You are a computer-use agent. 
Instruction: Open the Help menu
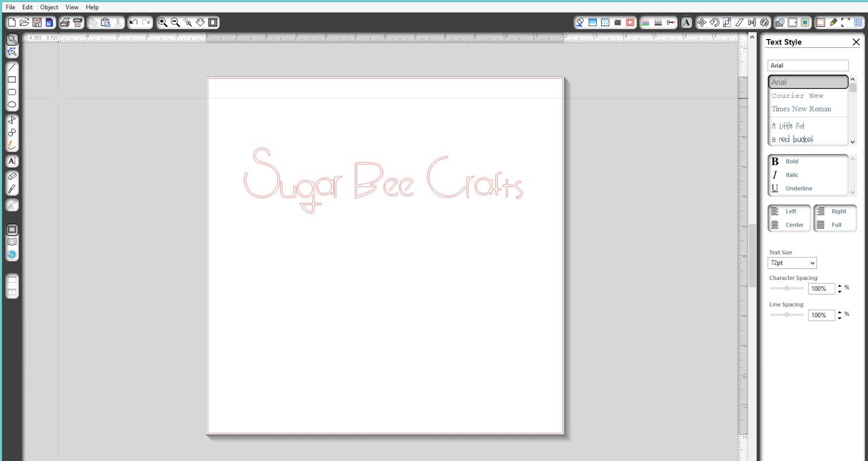(x=92, y=7)
